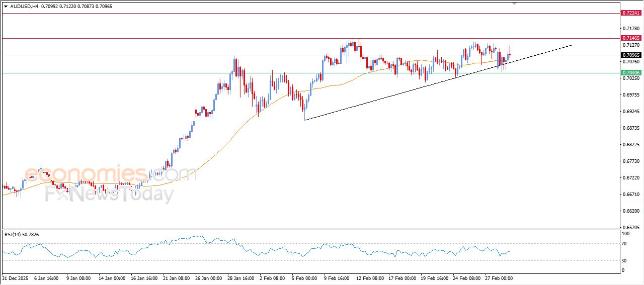This screenshot has height=285, width=644.
Task: Click the 0.69245 price axis label
Action: [x=630, y=112]
